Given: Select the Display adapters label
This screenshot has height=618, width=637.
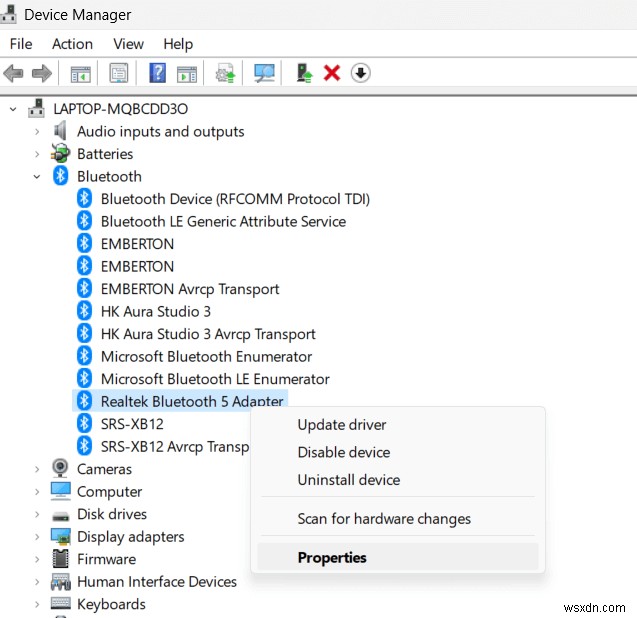Looking at the screenshot, I should point(130,537).
